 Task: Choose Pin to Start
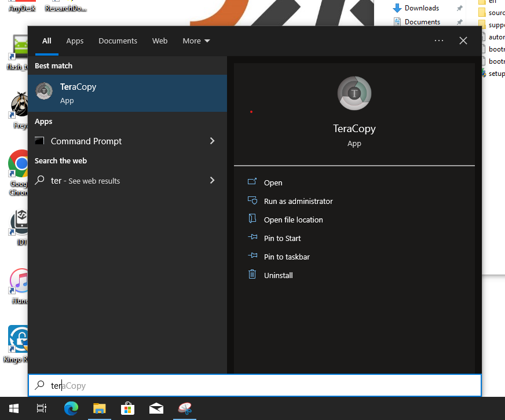tap(282, 238)
